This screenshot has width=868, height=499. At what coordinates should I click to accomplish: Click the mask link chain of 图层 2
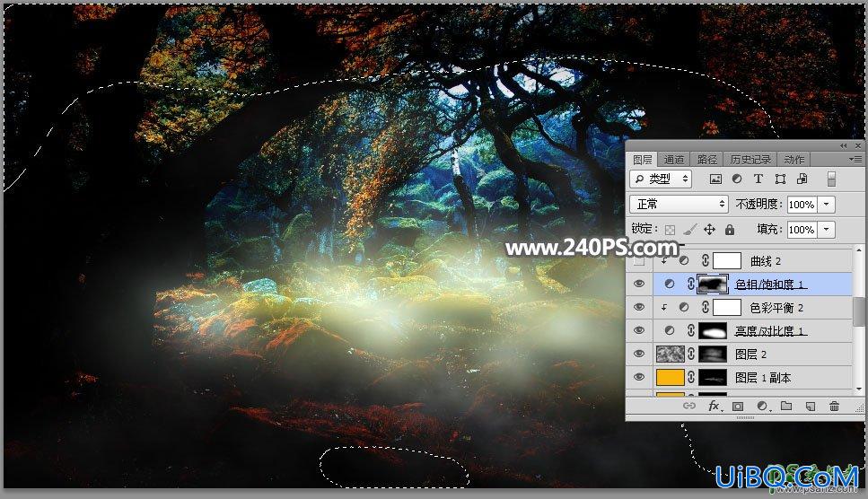691,354
